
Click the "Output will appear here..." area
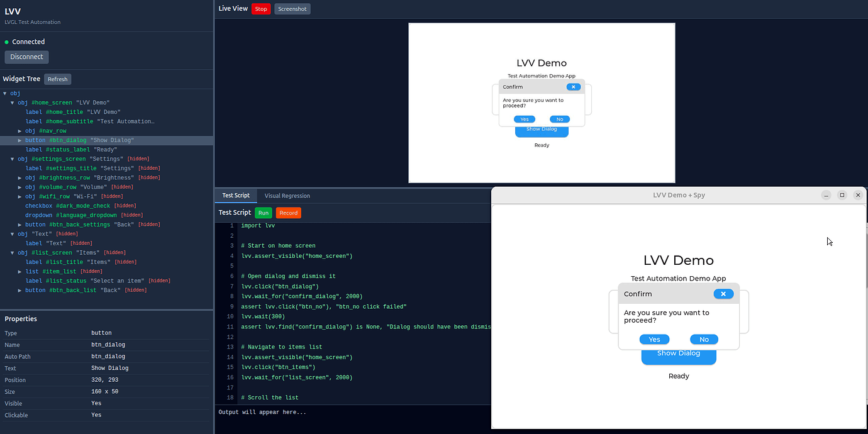click(x=262, y=413)
